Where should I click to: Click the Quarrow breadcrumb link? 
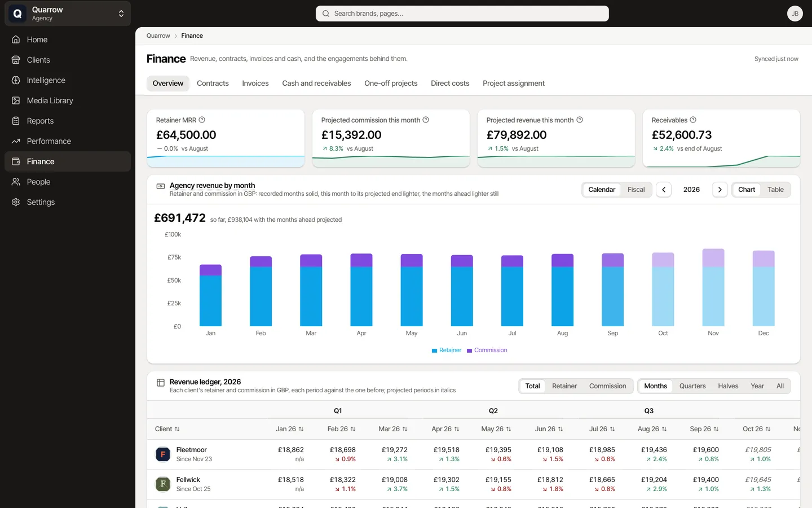[x=158, y=36]
